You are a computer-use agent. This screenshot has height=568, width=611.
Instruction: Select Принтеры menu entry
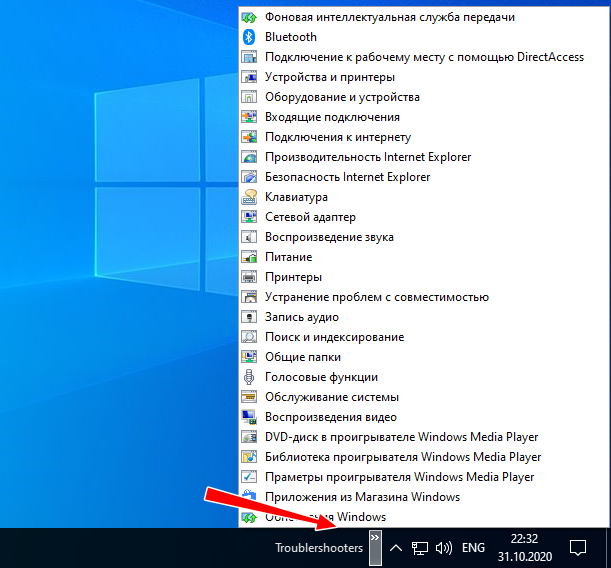(293, 277)
